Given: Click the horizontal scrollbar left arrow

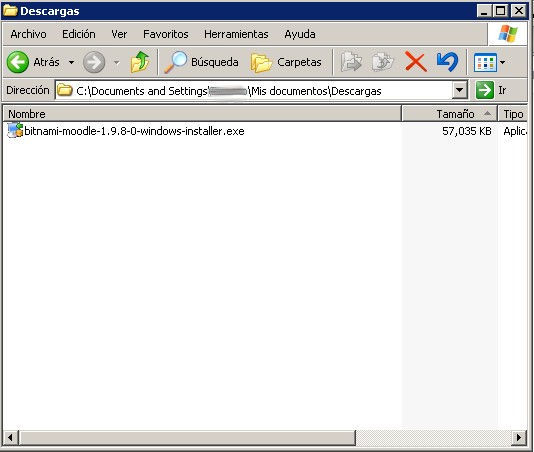Looking at the screenshot, I should point(10,437).
